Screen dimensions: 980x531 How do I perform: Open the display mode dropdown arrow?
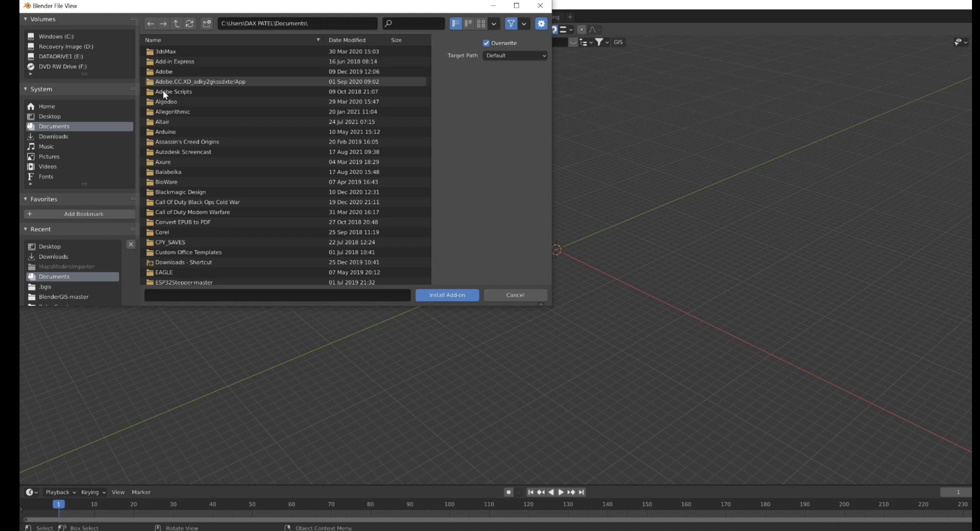(x=493, y=23)
